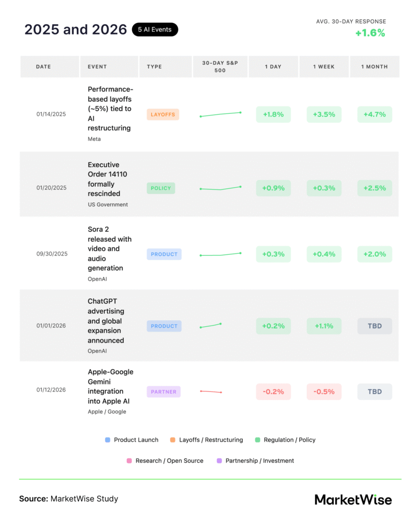This screenshot has width=420, height=518.
Task: Click the EVENT column header
Action: (x=97, y=67)
